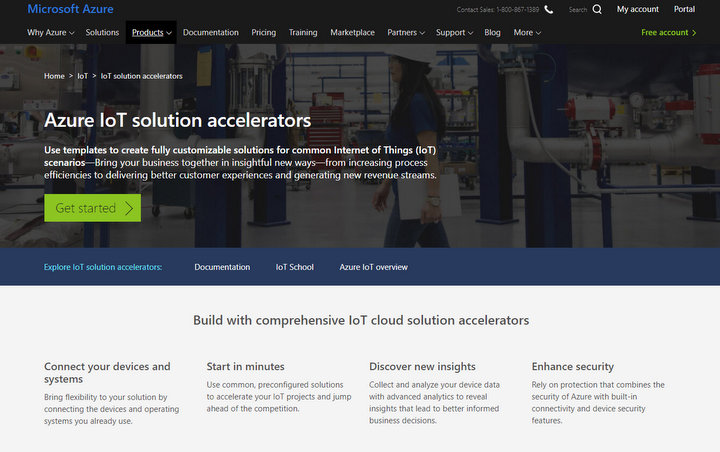Image resolution: width=720 pixels, height=452 pixels.
Task: Click the Discover new insights heading
Action: tap(422, 367)
